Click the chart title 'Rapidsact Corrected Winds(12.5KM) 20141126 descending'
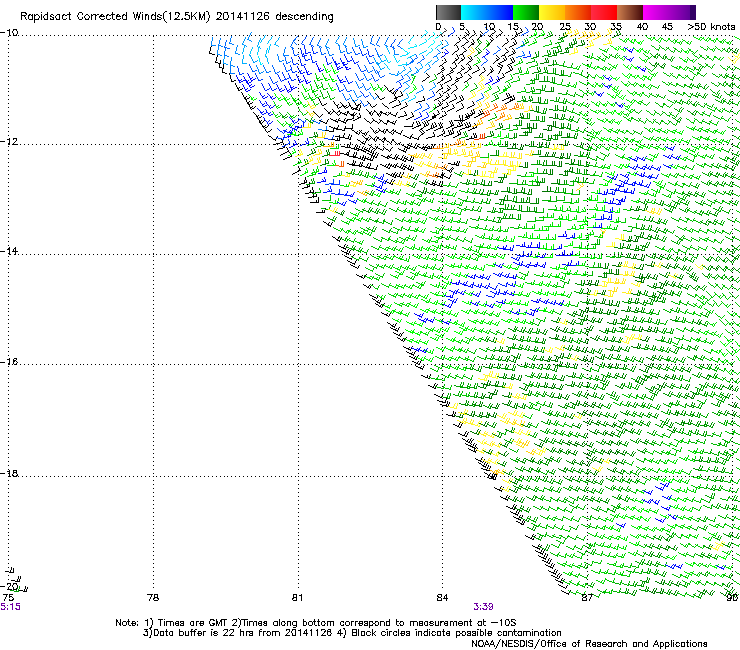The height and width of the screenshot is (650, 740). click(177, 17)
